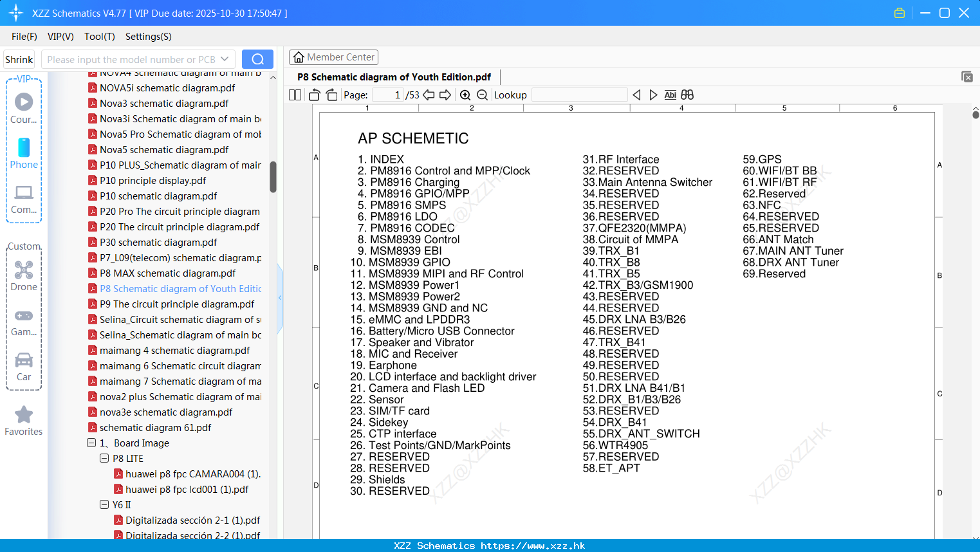The image size is (980, 552).
Task: Open P20 Pro circuit principle diagram
Action: pos(174,212)
